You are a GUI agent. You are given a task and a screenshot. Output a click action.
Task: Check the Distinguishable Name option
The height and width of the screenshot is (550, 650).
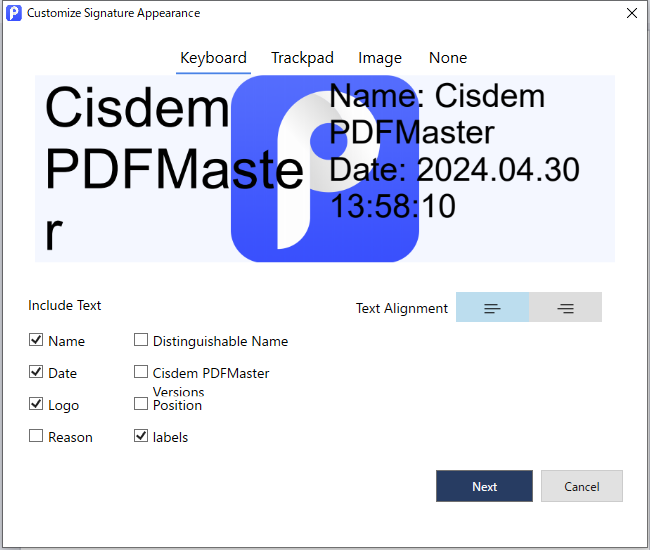(x=141, y=340)
